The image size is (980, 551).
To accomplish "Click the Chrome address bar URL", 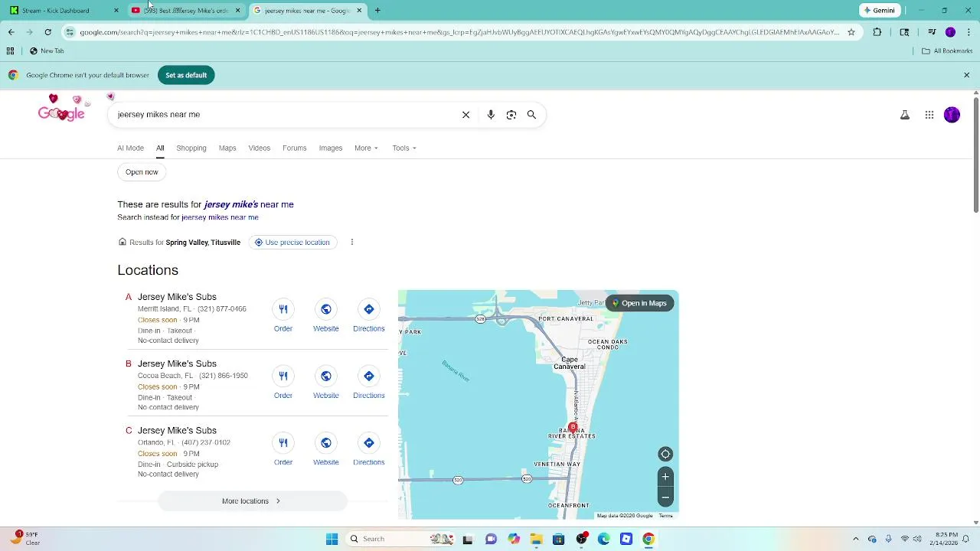I will pos(459,32).
